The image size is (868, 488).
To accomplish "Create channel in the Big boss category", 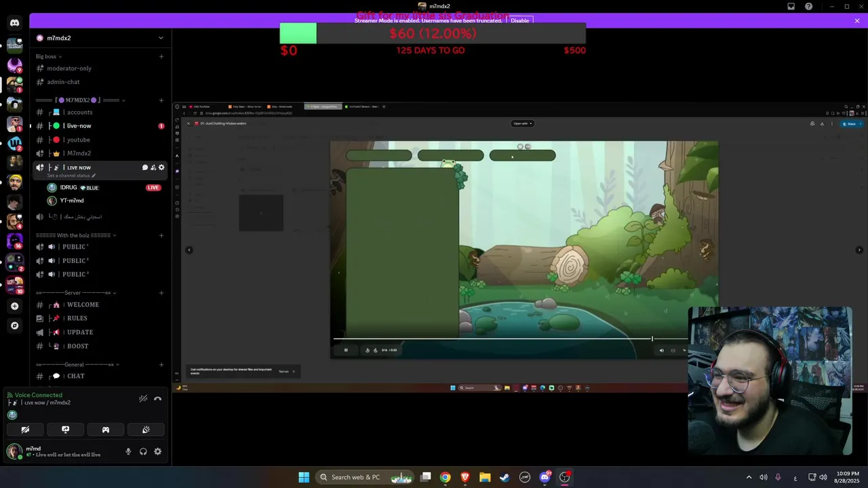I will [161, 56].
